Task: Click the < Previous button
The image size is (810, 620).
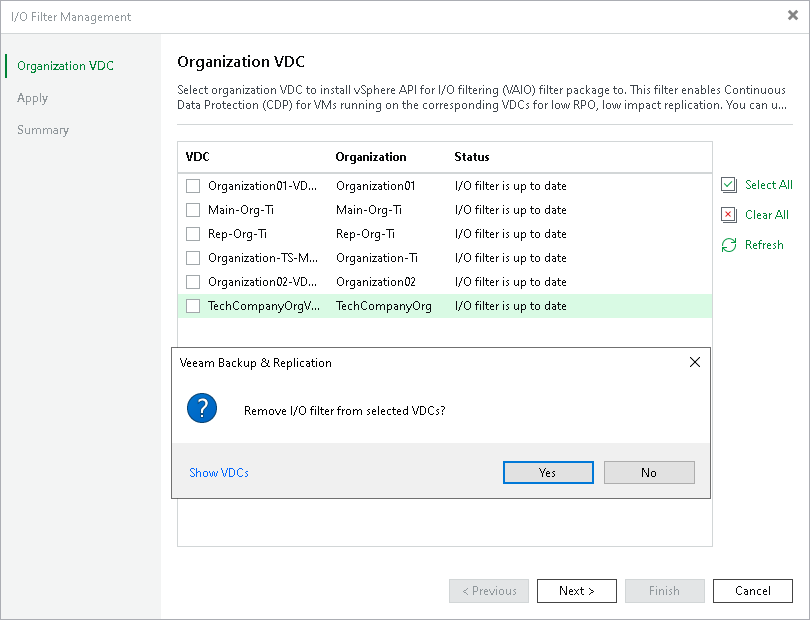Action: [489, 591]
